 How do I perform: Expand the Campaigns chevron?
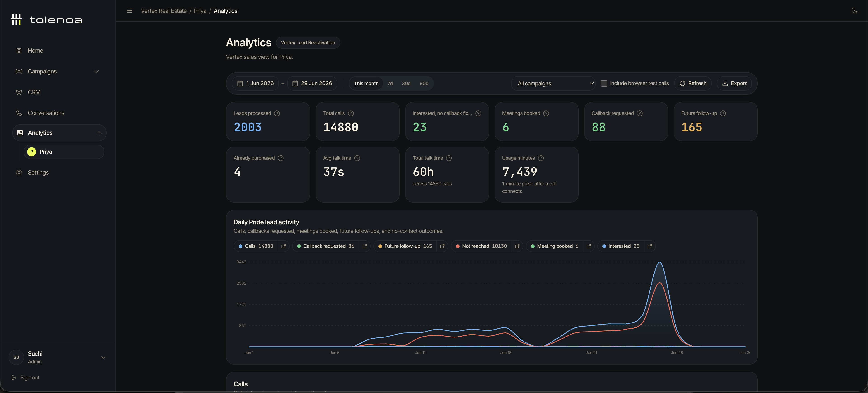96,71
